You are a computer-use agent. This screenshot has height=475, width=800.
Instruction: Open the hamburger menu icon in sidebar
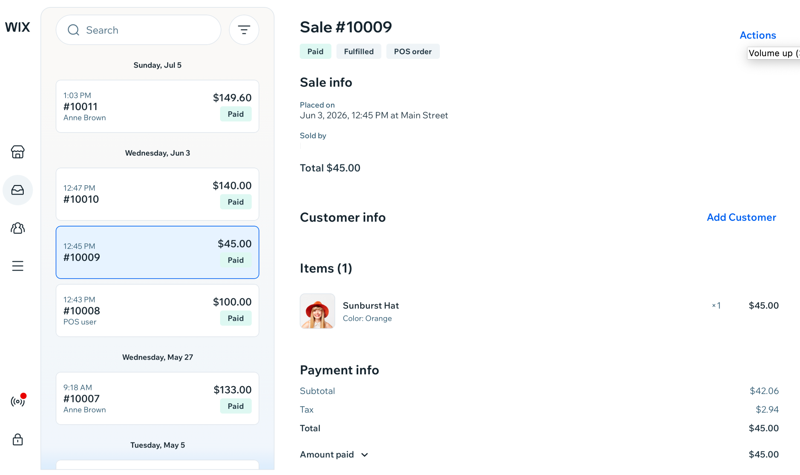click(x=18, y=266)
